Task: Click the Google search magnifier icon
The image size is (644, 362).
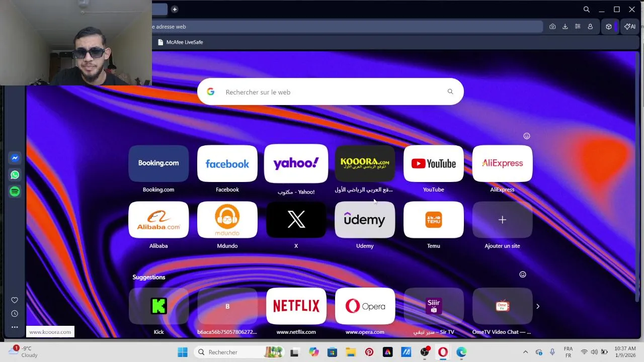Action: 450,92
